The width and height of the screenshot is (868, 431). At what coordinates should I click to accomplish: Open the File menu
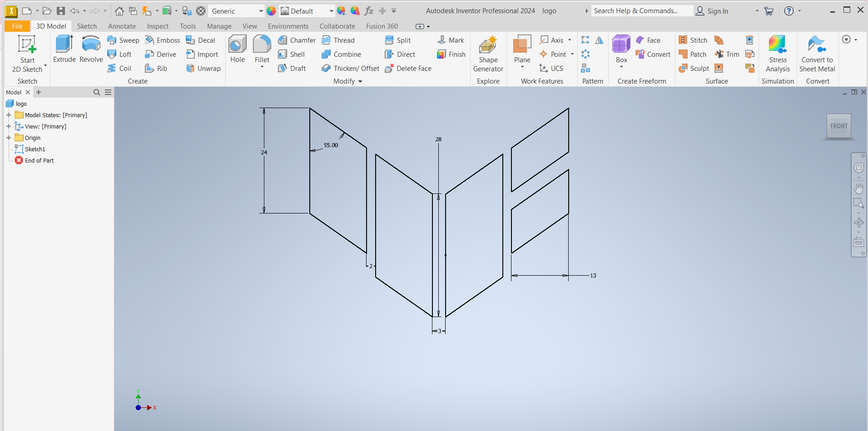tap(17, 26)
